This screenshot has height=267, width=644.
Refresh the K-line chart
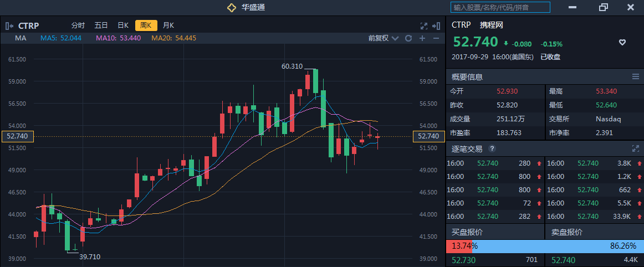(x=408, y=38)
